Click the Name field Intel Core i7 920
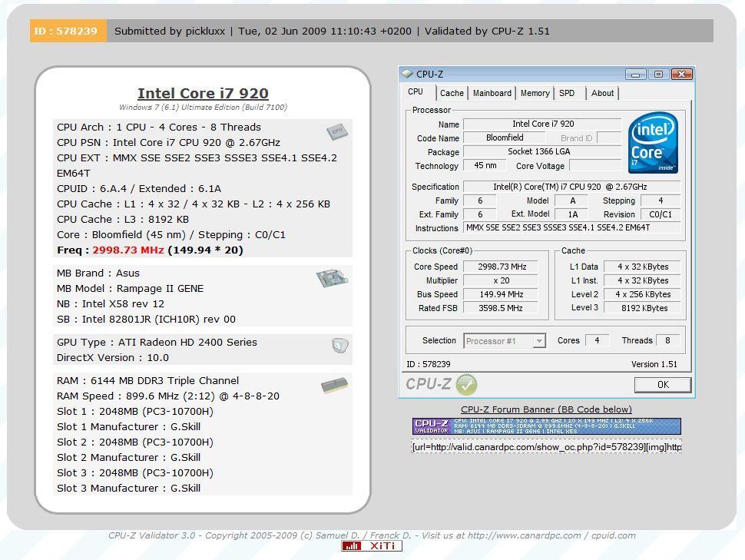Image resolution: width=745 pixels, height=560 pixels. point(542,124)
